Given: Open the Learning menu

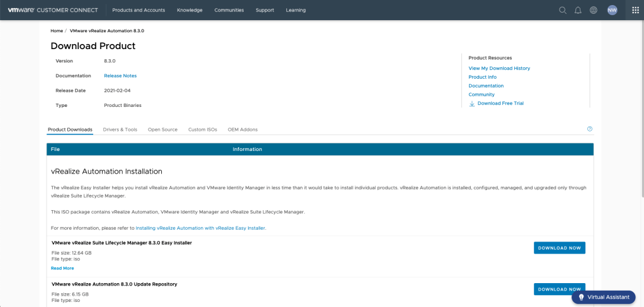Looking at the screenshot, I should point(296,10).
